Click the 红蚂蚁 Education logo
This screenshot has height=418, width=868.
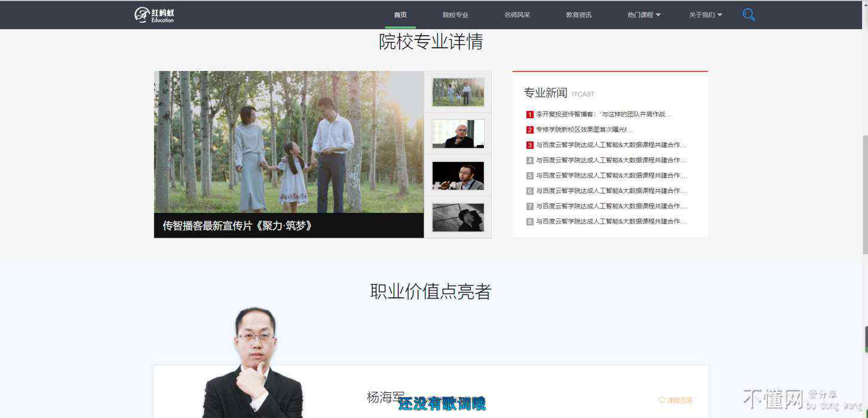click(154, 15)
